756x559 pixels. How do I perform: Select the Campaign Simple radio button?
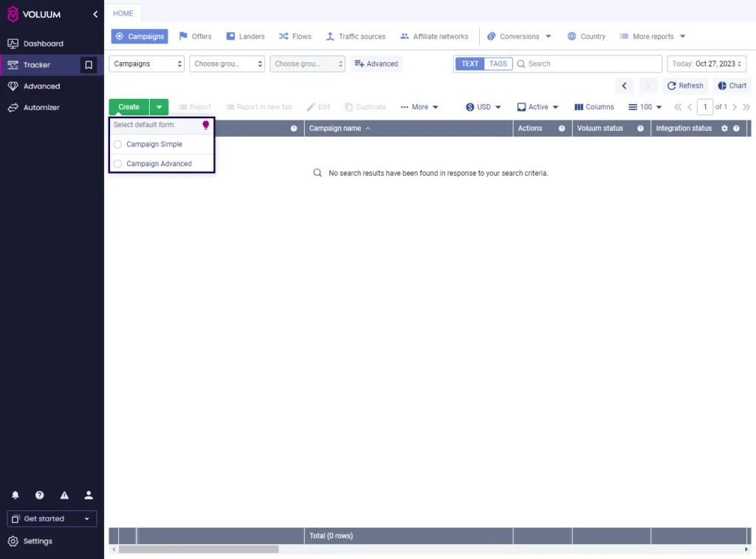(x=117, y=144)
